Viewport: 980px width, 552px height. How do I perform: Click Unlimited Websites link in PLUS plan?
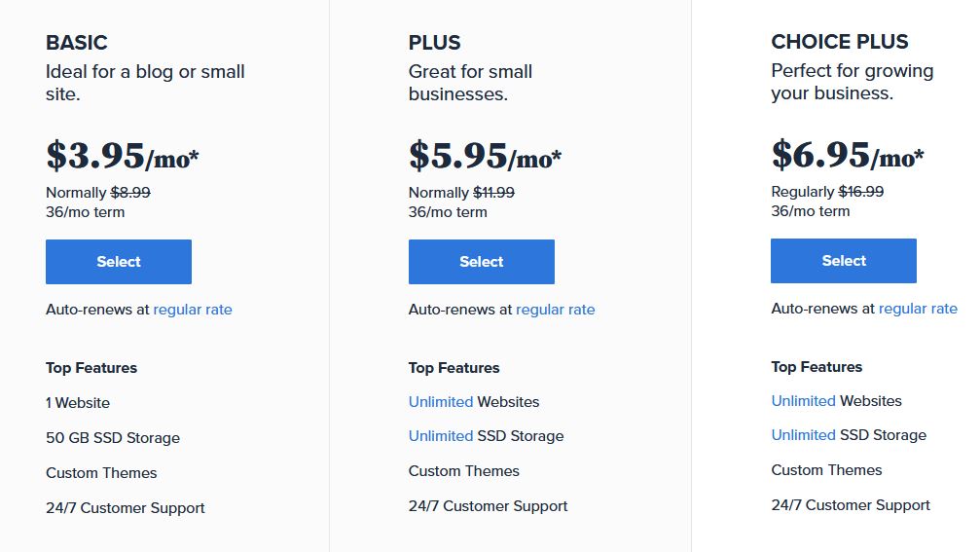[x=441, y=402]
